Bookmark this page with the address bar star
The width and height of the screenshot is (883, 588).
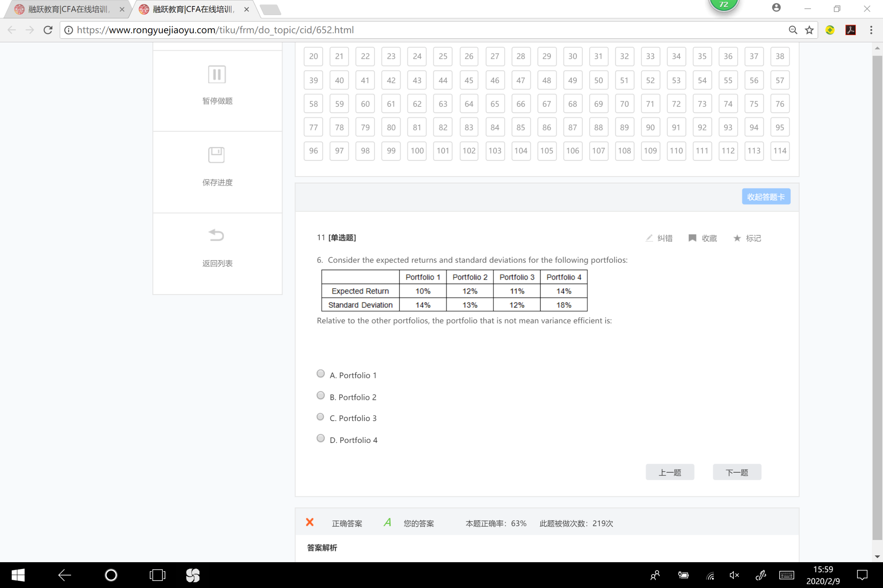809,30
